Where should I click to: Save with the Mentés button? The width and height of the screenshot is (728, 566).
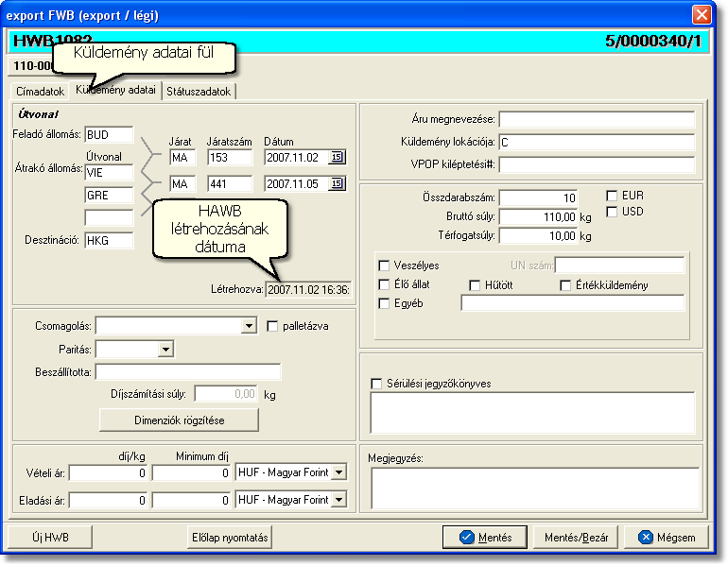485,538
